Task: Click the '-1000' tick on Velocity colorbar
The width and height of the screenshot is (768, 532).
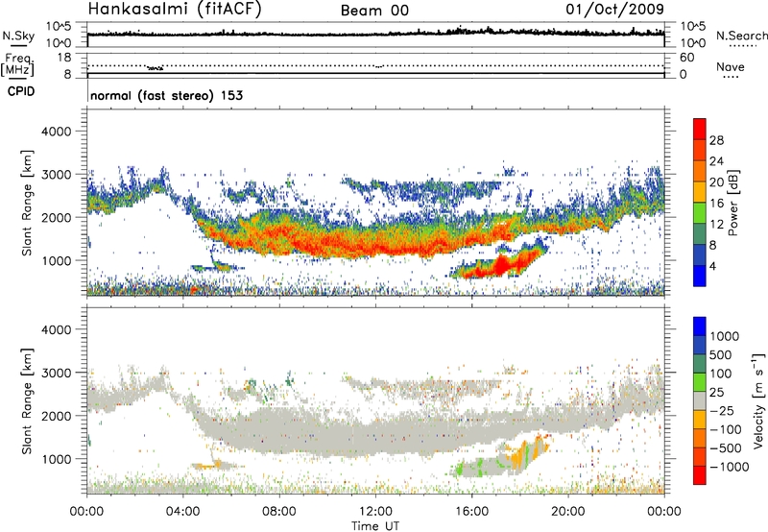Action: [729, 467]
